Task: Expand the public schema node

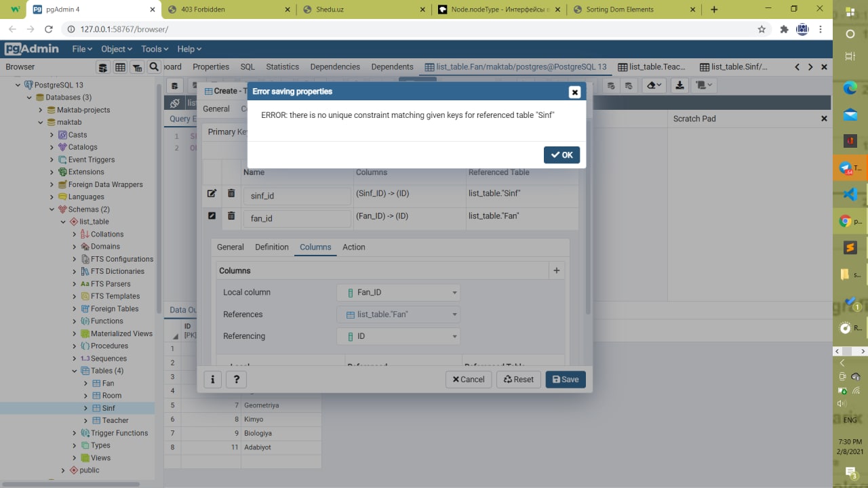Action: click(x=64, y=470)
